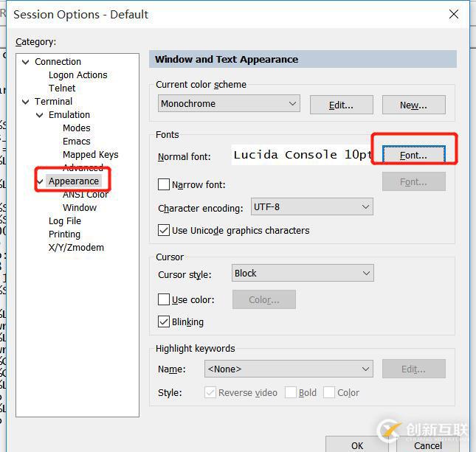Open the Character encoding UTF-8 dropdown
The height and width of the screenshot is (452, 476).
tap(311, 207)
